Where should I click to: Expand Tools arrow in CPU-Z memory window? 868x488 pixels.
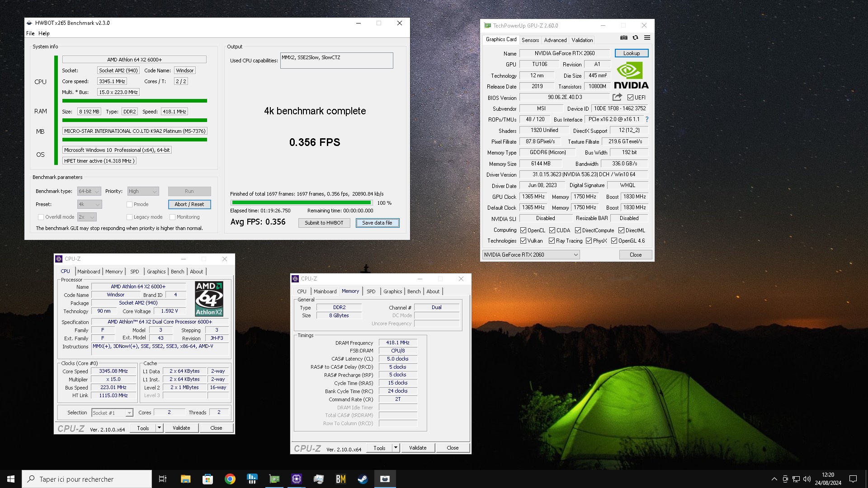pos(396,448)
